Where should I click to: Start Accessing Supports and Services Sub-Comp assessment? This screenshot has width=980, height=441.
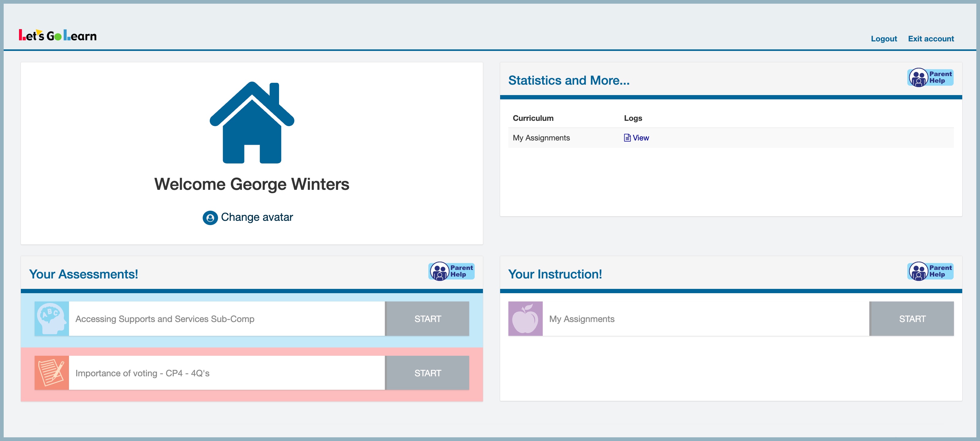(427, 318)
